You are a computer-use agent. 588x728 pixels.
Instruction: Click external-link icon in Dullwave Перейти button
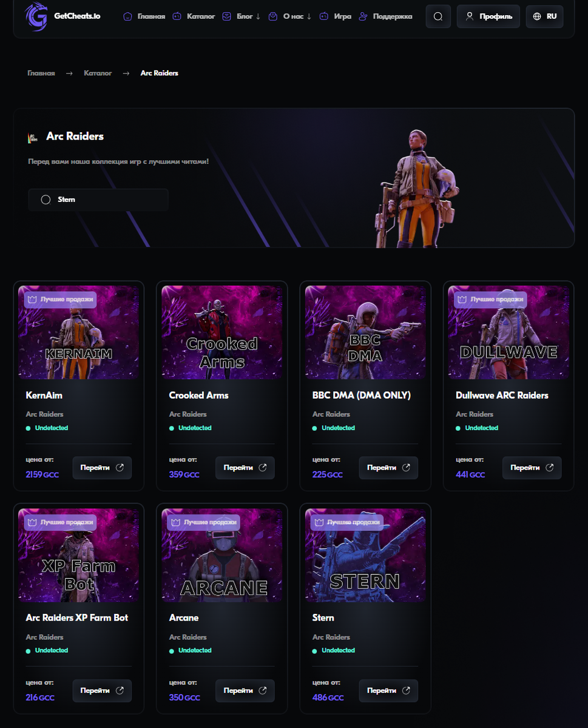pos(549,468)
